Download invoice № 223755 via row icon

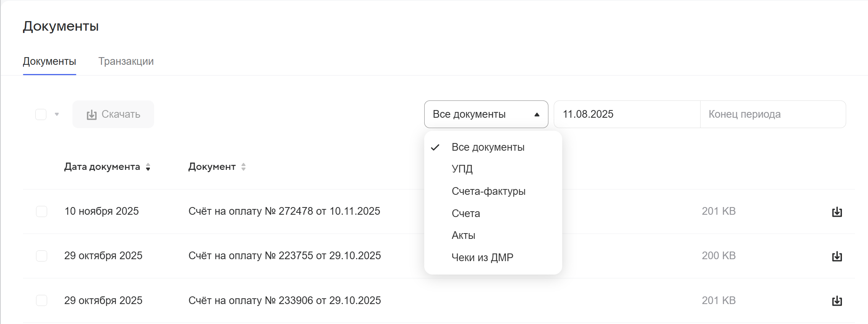click(837, 256)
